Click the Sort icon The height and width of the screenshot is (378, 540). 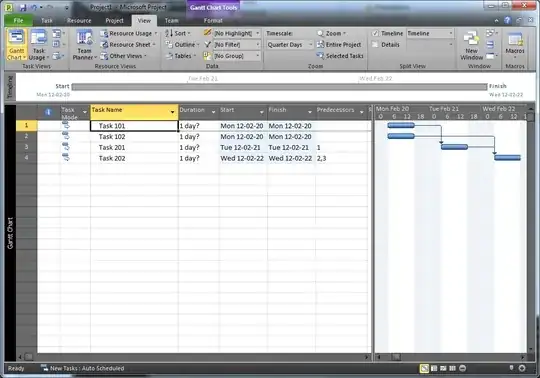[169, 33]
